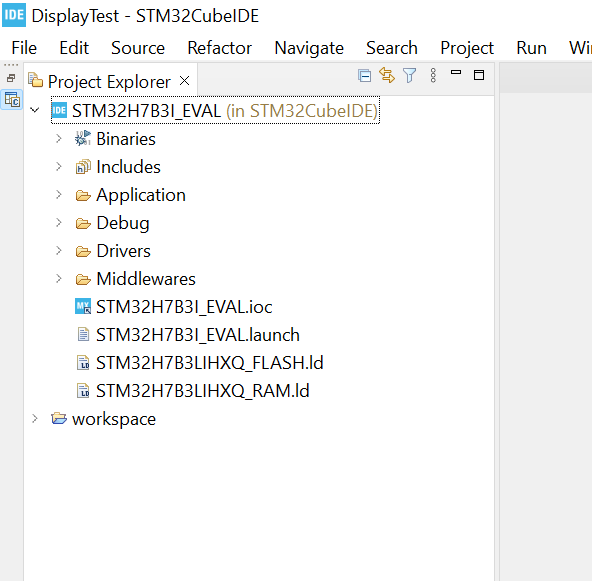Close the Project Explorer tab
Screen dimensions: 592x581
pos(184,80)
